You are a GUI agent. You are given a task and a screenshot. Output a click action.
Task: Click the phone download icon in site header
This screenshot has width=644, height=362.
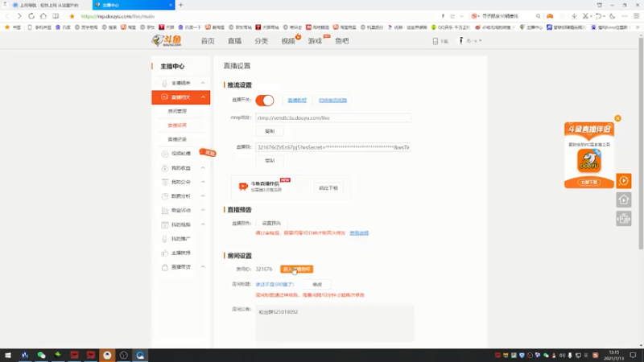(436, 41)
